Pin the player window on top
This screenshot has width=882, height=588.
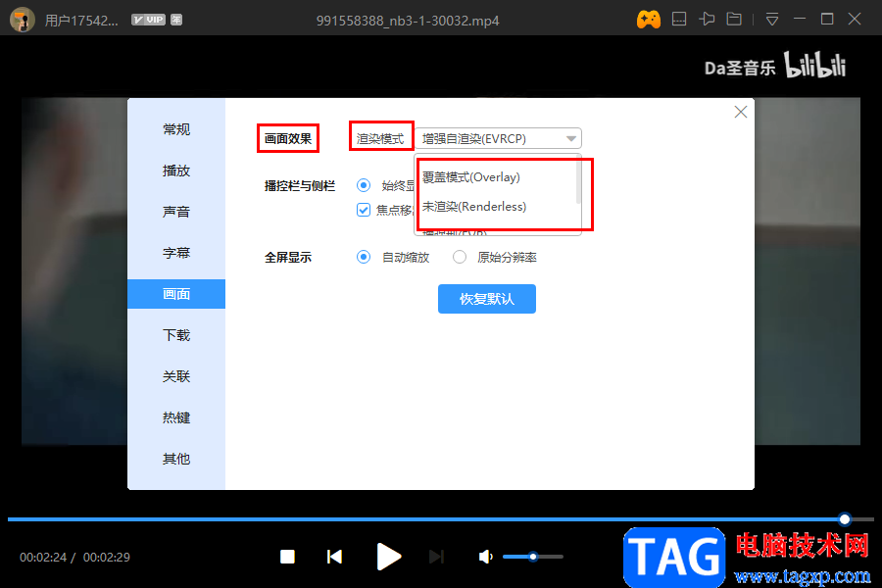(x=707, y=20)
